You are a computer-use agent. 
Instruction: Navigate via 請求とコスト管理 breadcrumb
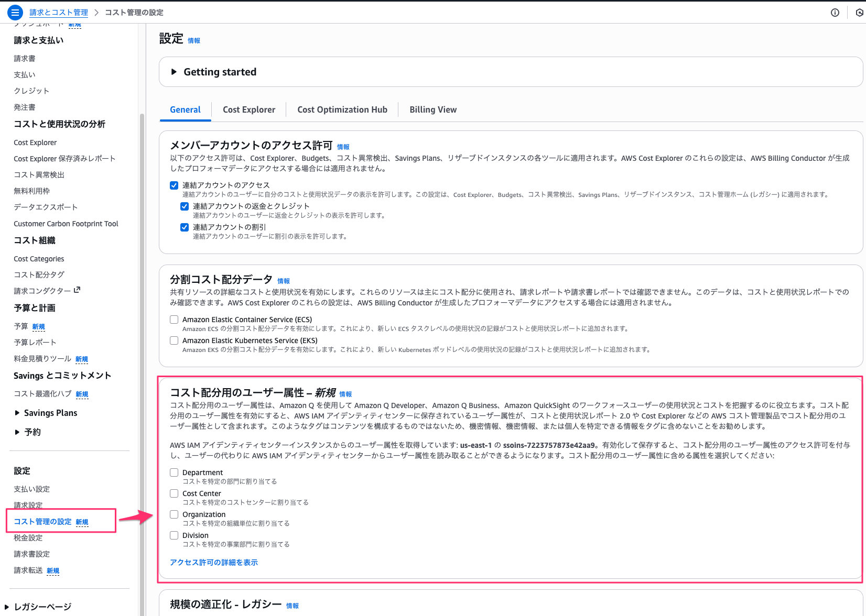tap(59, 12)
